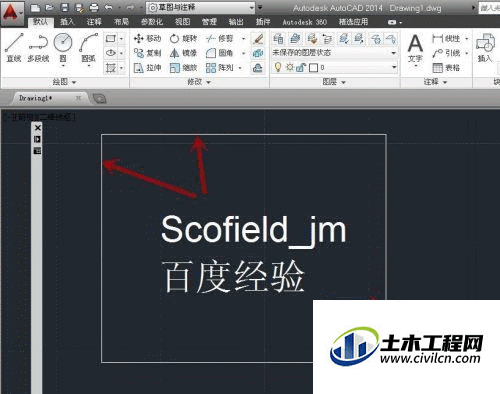
Task: Switch to the Autodesk 360 ribbon tab
Action: click(304, 22)
